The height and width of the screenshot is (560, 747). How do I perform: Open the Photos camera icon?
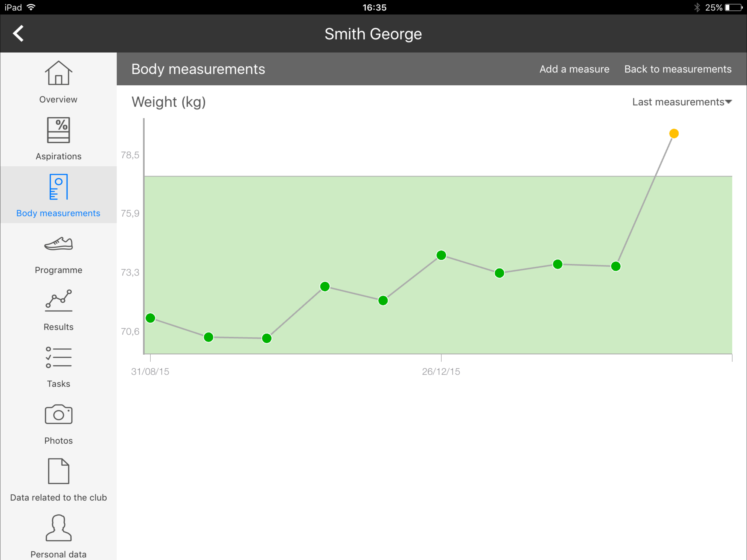tap(59, 414)
